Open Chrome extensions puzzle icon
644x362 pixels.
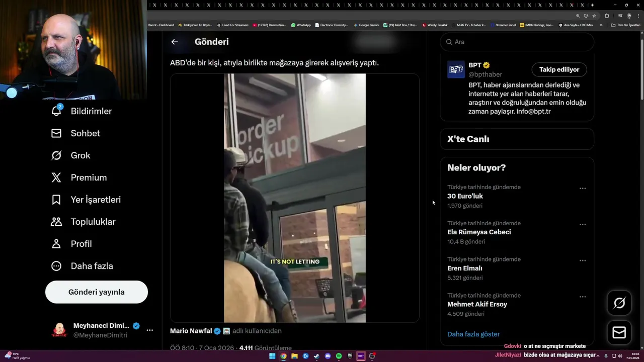(607, 16)
